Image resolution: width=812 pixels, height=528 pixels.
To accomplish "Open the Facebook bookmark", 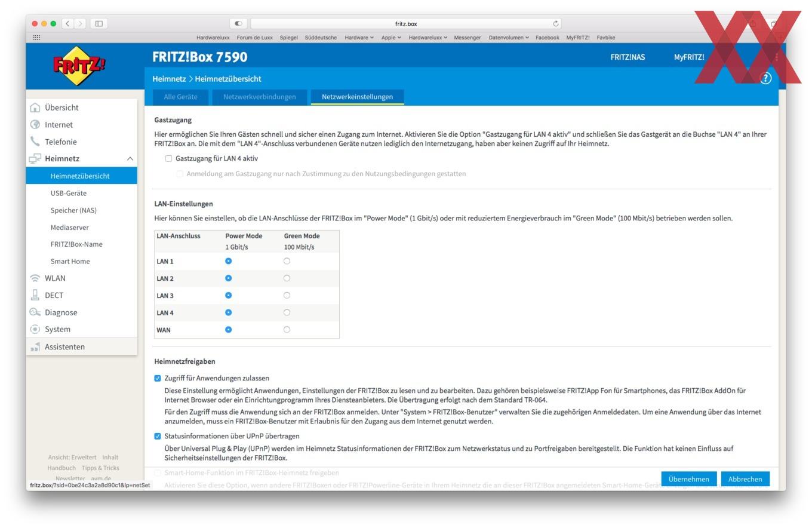I will click(547, 38).
